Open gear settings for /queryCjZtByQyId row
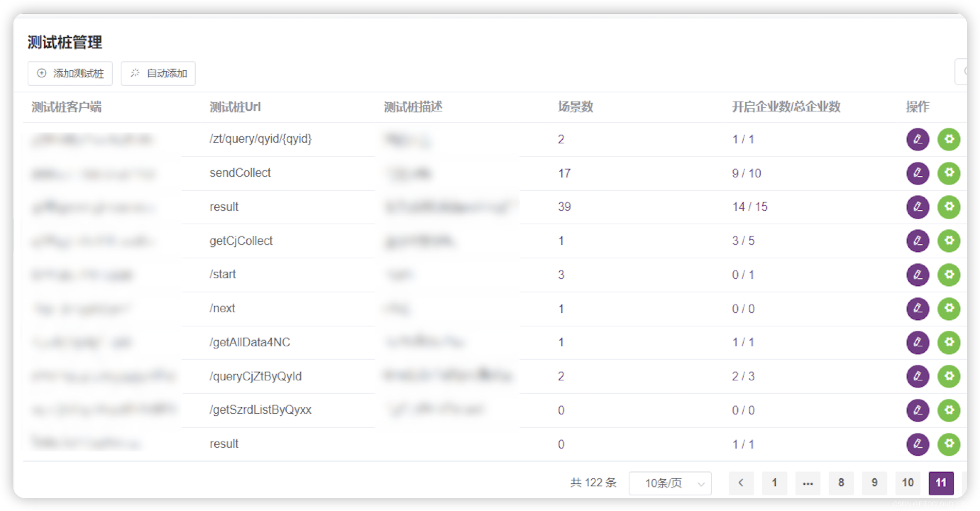The width and height of the screenshot is (980, 511). pos(949,376)
